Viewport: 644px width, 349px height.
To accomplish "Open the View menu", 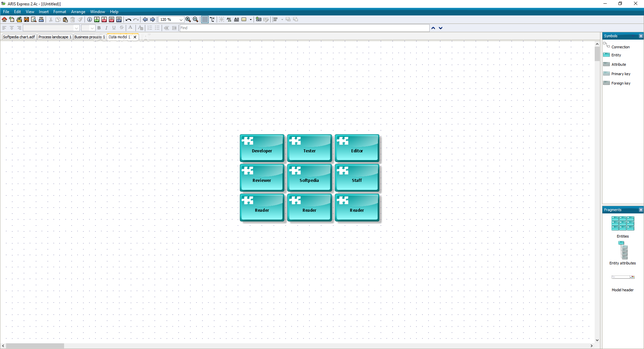I will pos(30,12).
